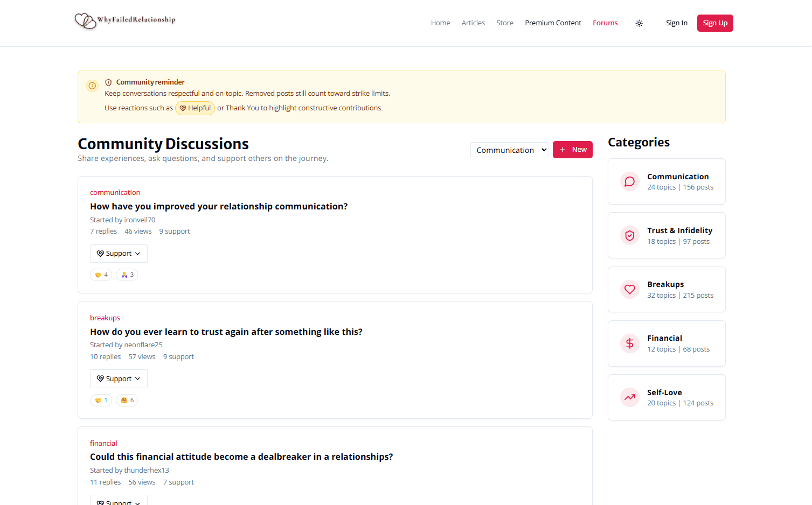Screen dimensions: 812x505
Task: Click the Trust & Infidelity shield icon
Action: coord(629,235)
